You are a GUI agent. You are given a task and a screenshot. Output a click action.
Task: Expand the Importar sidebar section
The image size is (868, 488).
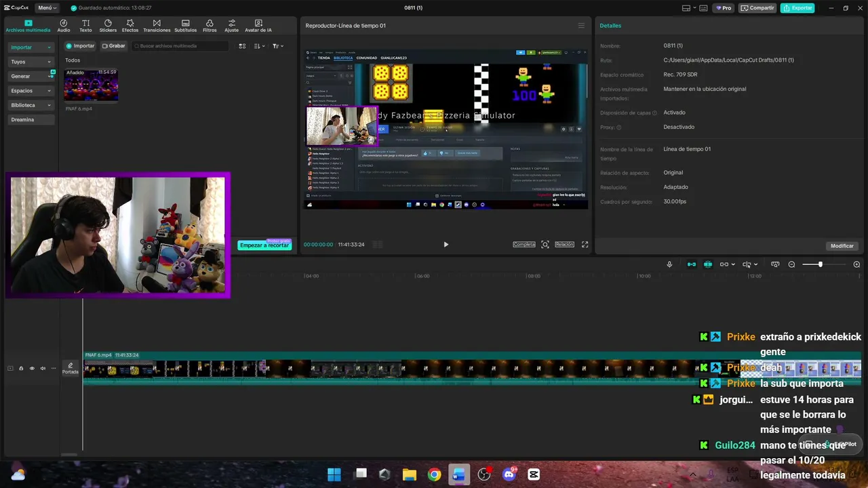(x=31, y=47)
